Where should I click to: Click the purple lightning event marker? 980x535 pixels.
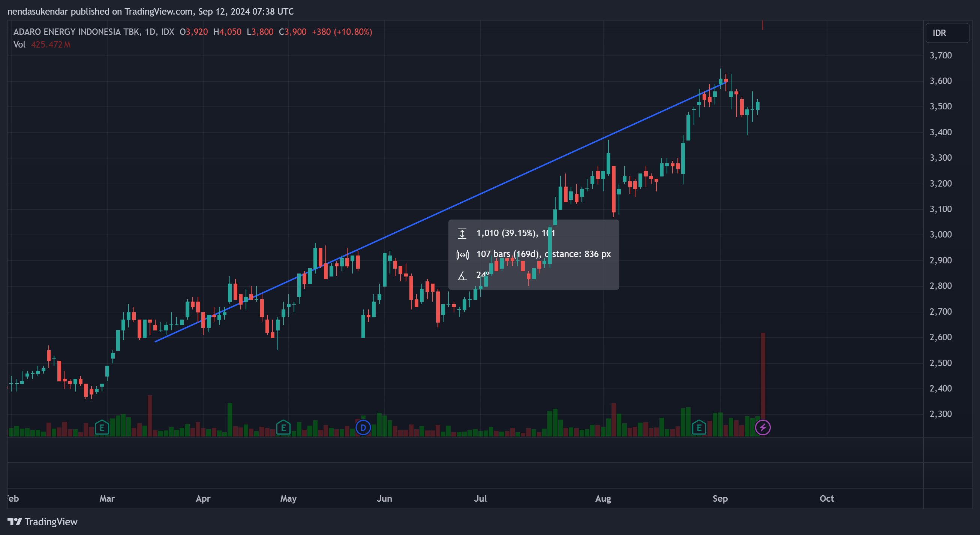click(763, 427)
